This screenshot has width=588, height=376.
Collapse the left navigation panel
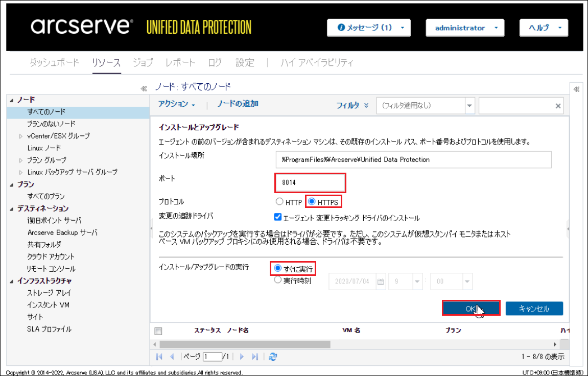pos(144,88)
